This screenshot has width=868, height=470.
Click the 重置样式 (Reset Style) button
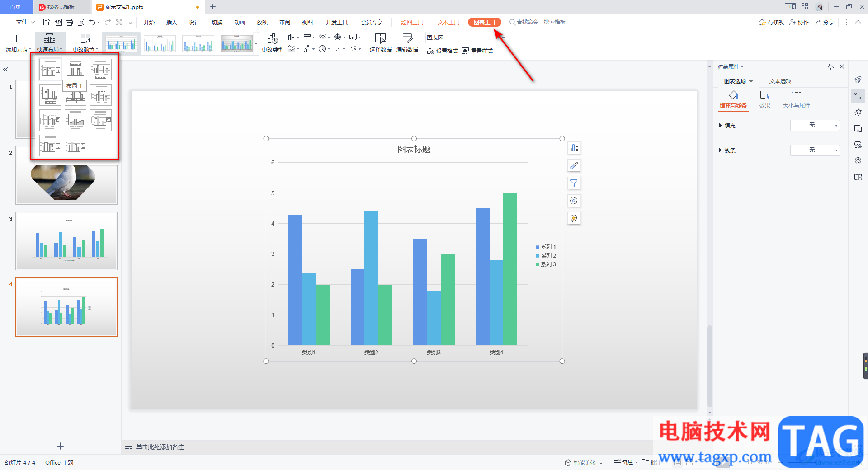pyautogui.click(x=477, y=51)
